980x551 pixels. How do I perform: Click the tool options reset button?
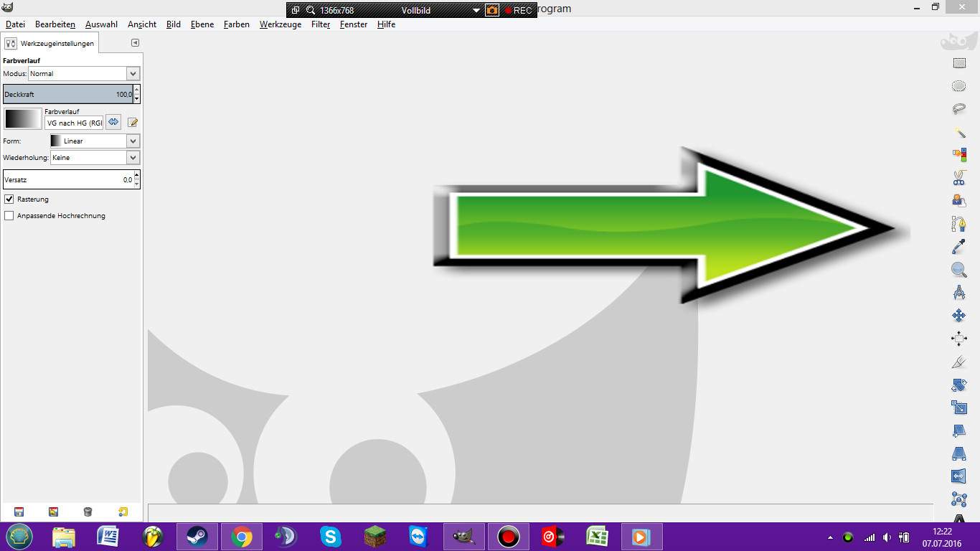(123, 512)
